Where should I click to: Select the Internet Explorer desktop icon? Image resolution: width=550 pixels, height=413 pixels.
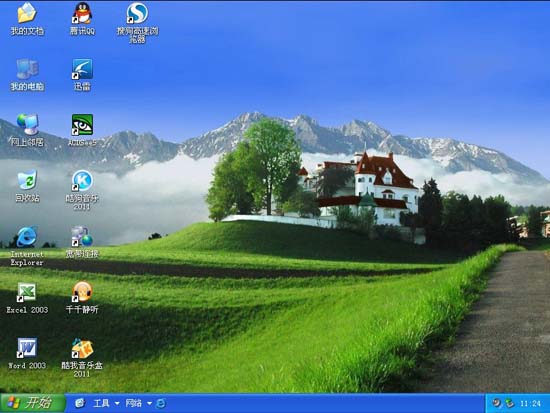coord(27,236)
